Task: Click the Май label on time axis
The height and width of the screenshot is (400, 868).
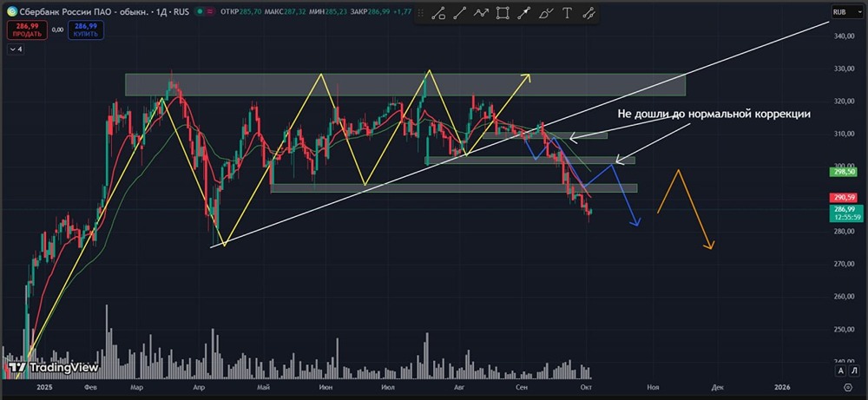Action: coord(264,387)
